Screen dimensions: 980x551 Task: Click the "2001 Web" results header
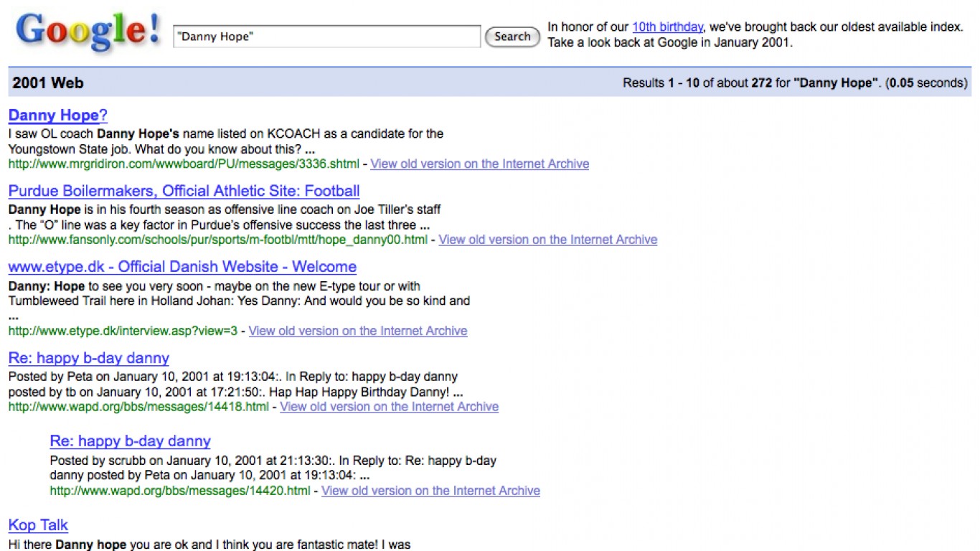(x=48, y=83)
